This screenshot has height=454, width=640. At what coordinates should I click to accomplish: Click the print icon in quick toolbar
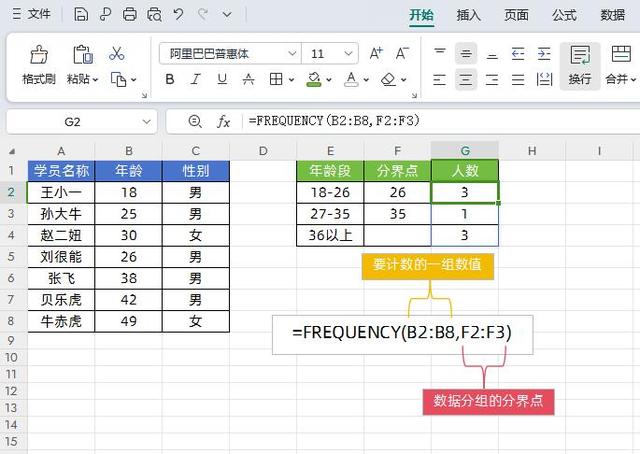point(130,15)
